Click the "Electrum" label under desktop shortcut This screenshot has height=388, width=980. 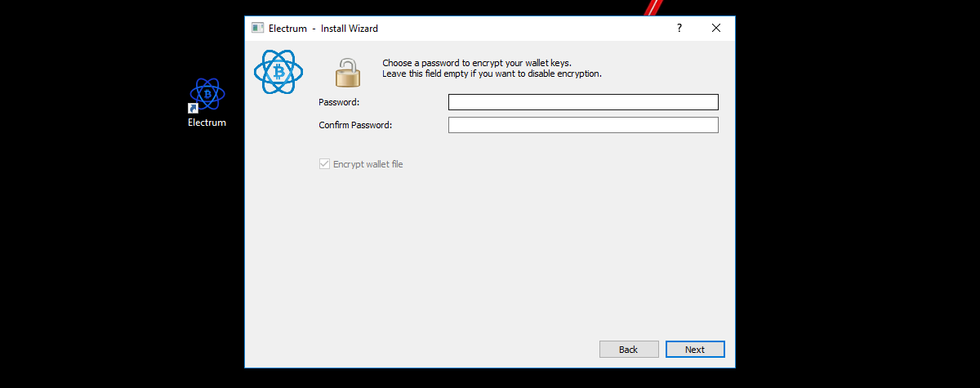point(207,123)
